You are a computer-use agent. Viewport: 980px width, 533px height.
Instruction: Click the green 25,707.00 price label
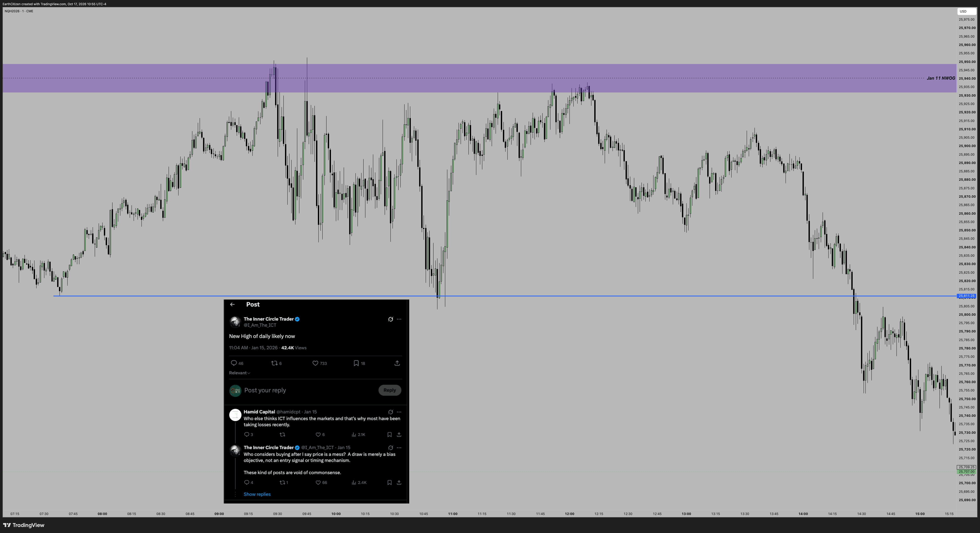(966, 472)
